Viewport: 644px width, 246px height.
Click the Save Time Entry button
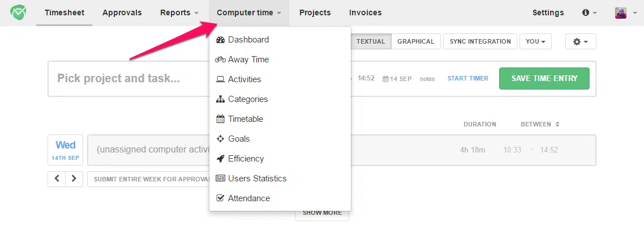544,79
